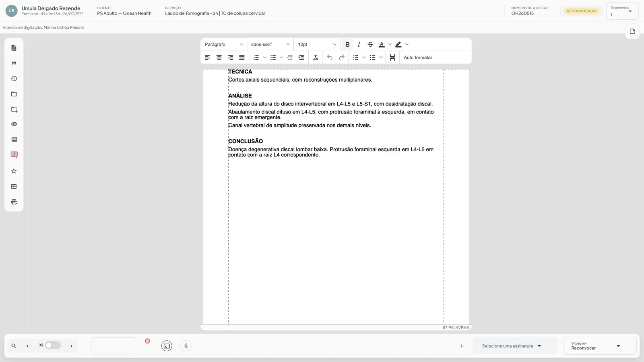This screenshot has height=362, width=644.
Task: Open the sans-serif font dropdown
Action: 270,44
